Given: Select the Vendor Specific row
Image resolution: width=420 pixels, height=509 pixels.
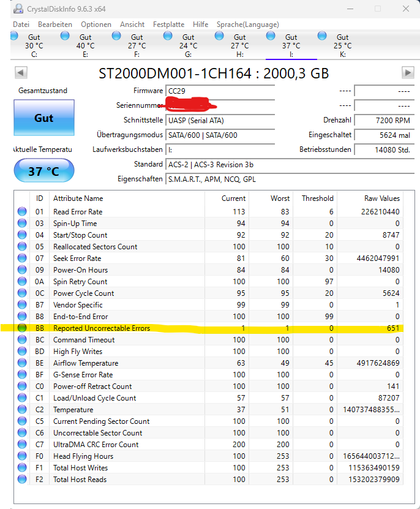Looking at the screenshot, I should point(209,304).
